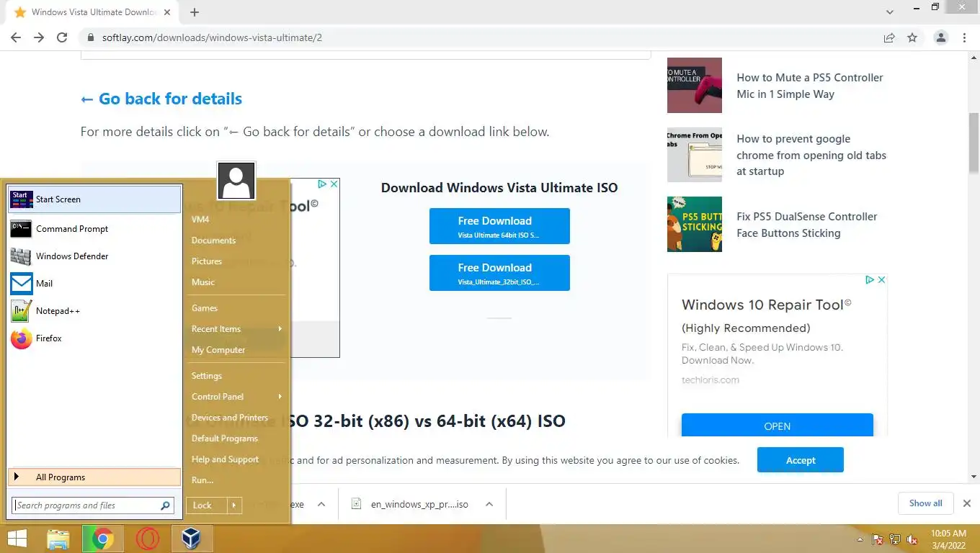The width and height of the screenshot is (980, 553).
Task: Click the Lock button
Action: 206,505
